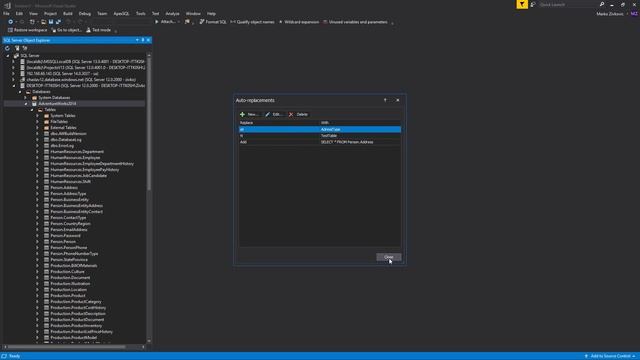Add a new auto-replacement with New button
Viewport: 640px width, 360px height.
(249, 114)
